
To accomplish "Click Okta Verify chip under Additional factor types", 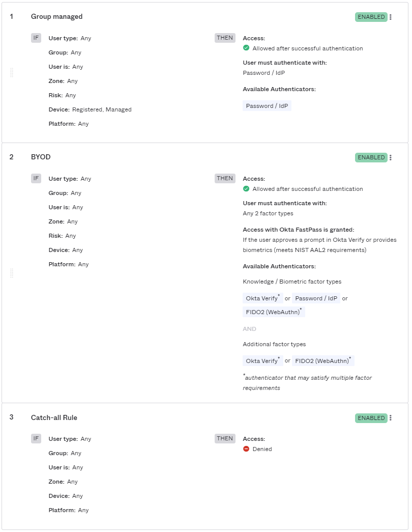I will (262, 361).
